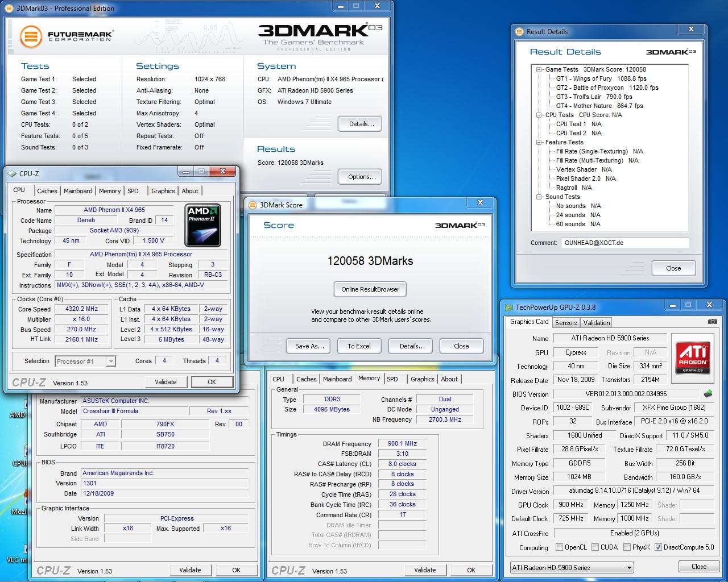728x582 pixels.
Task: Open Graphics tab in memory CPU-Z window
Action: coord(422,379)
